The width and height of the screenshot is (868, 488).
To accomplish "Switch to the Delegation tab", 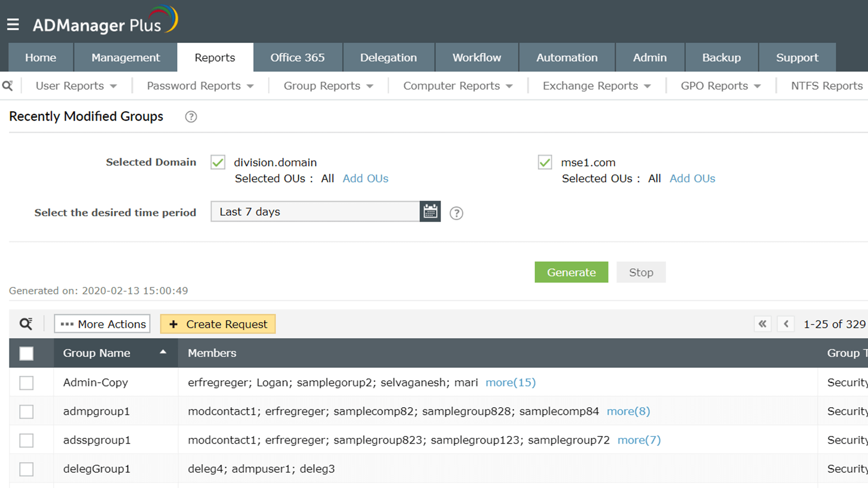I will click(388, 57).
